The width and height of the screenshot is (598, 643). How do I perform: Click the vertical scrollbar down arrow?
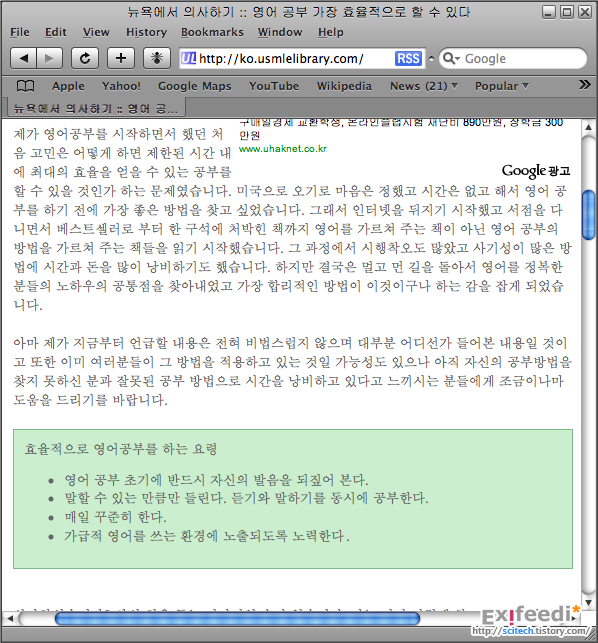coord(588,602)
